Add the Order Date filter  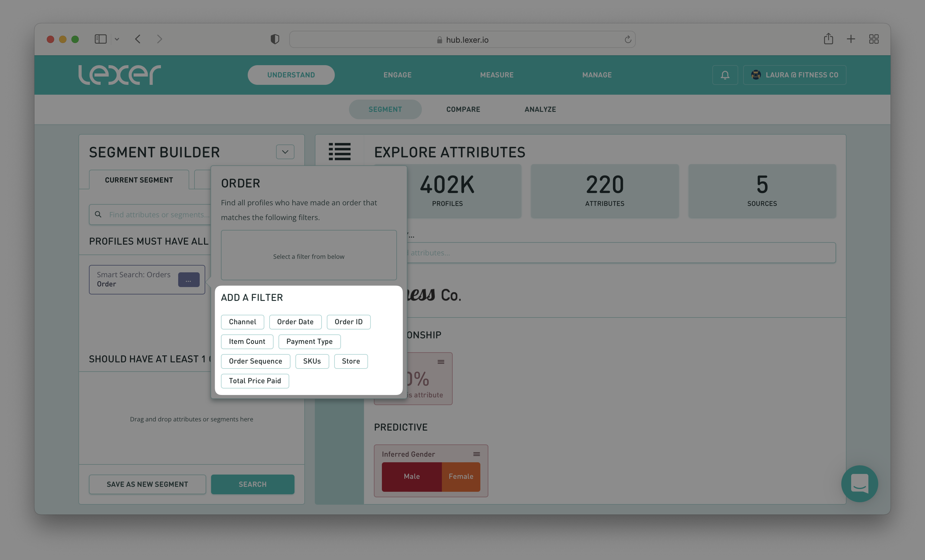(295, 322)
